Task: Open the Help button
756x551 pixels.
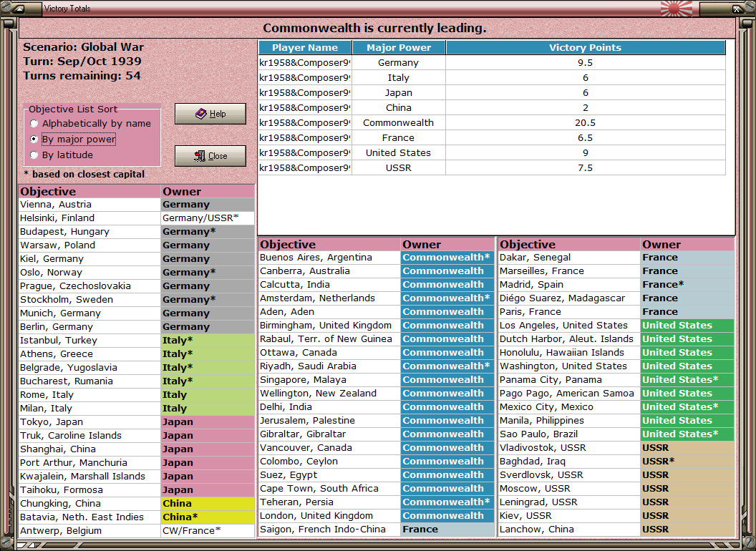Action: coord(210,114)
